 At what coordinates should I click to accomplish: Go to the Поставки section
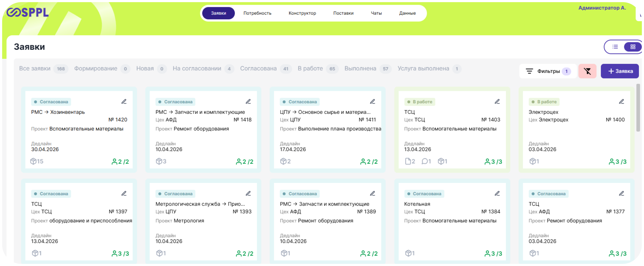click(343, 13)
